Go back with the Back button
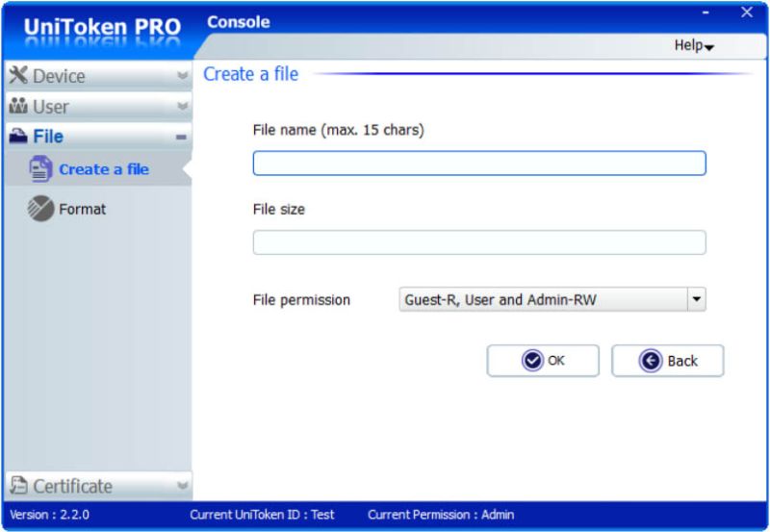 click(667, 361)
